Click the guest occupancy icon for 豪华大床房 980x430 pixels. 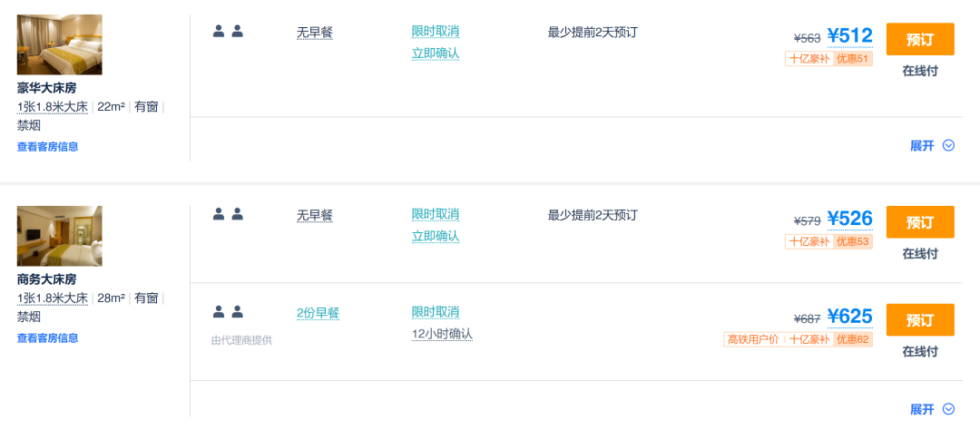pos(228,31)
